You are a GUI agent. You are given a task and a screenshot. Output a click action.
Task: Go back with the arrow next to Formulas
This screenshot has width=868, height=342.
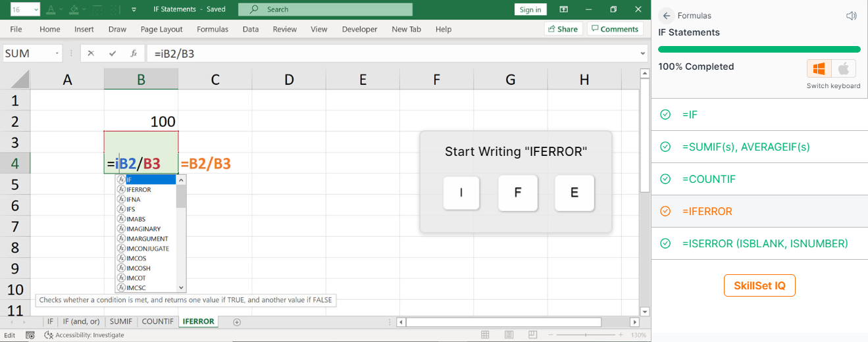click(667, 16)
